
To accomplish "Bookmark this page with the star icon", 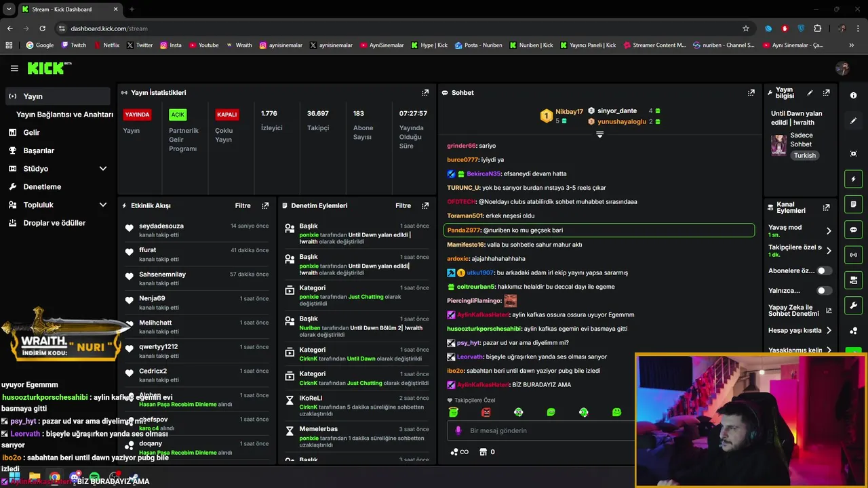I will coord(746,28).
